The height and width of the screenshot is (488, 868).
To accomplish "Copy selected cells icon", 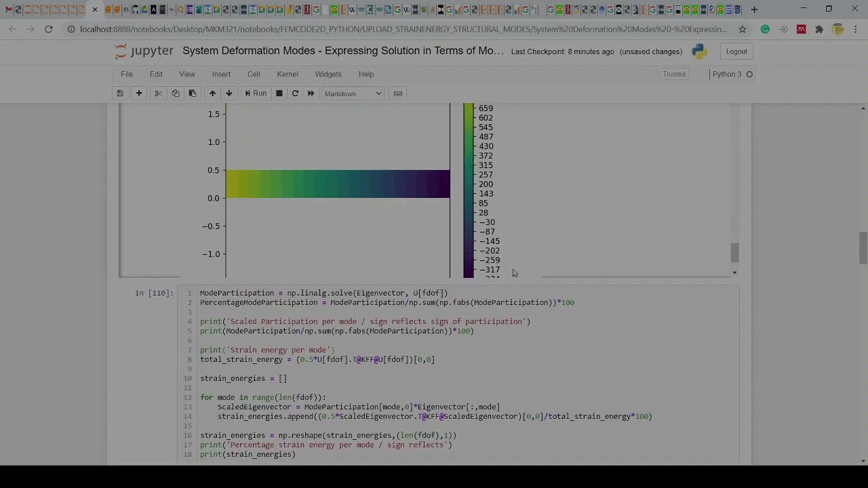I will coord(176,94).
